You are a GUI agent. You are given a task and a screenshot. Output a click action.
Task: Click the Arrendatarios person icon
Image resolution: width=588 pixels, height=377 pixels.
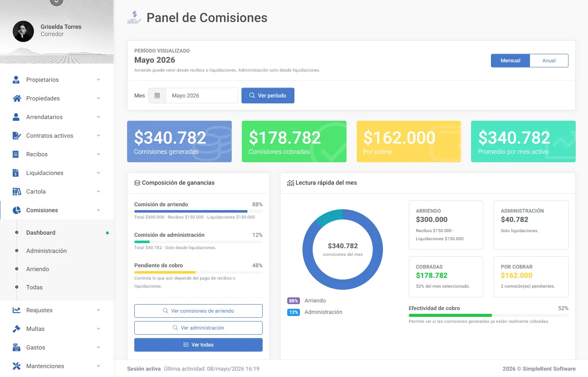(x=17, y=117)
